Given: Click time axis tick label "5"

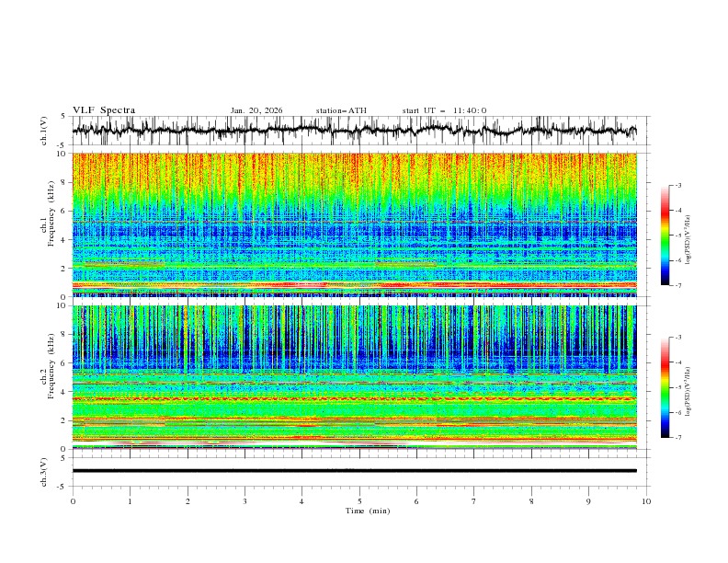Looking at the screenshot, I should (x=359, y=501).
